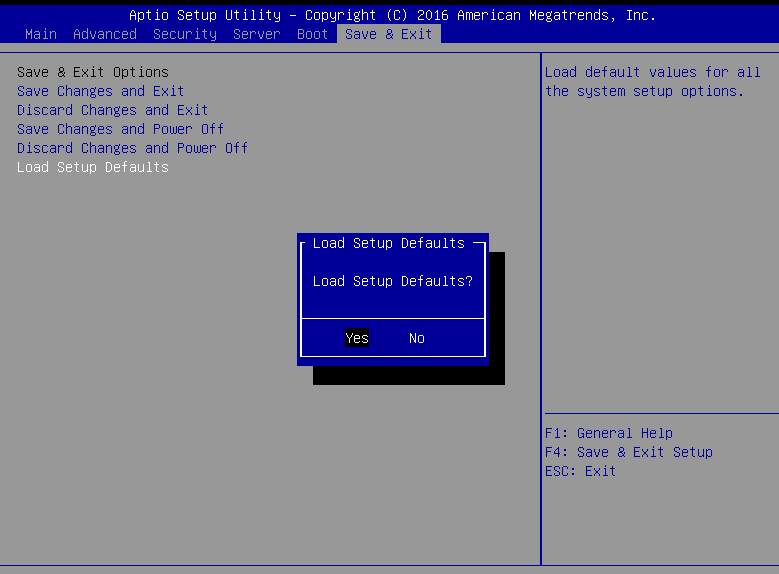
Task: Choose No in the dialog
Action: [416, 338]
